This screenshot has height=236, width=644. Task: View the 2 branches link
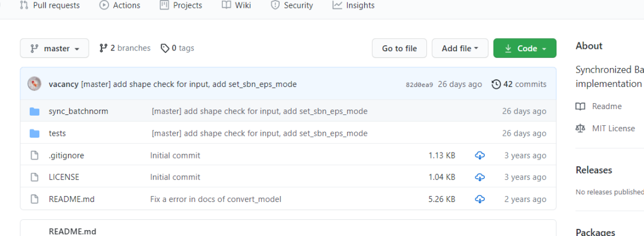point(125,48)
